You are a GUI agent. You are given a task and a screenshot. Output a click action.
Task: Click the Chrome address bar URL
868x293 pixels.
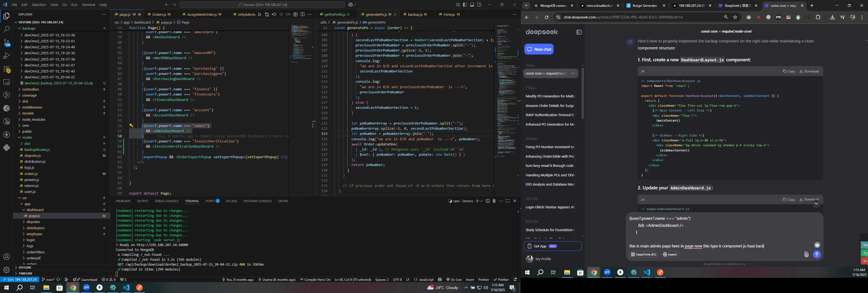[x=623, y=17]
